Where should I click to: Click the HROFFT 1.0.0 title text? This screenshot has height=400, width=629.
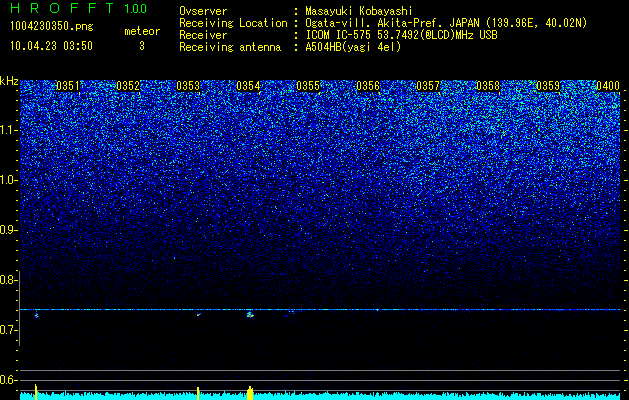pyautogui.click(x=79, y=8)
